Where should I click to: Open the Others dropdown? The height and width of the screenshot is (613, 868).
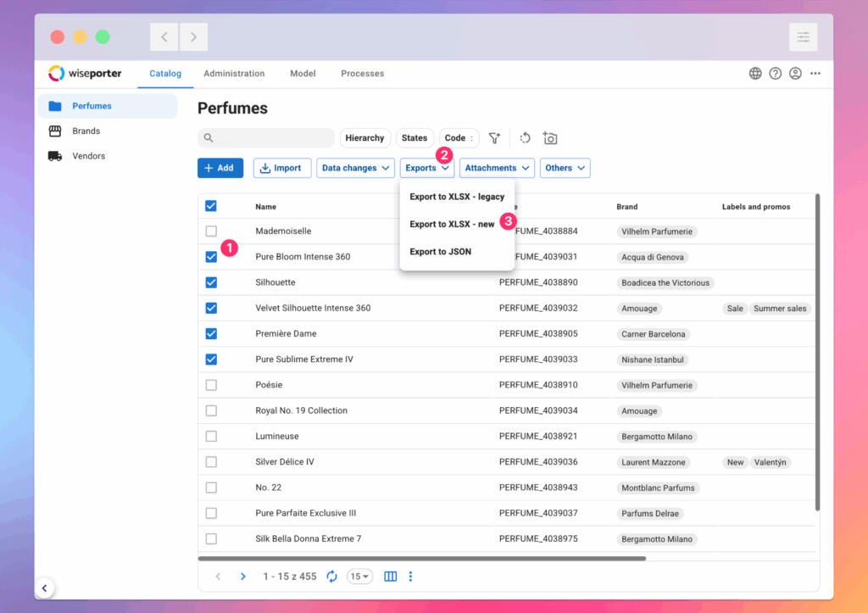(565, 168)
